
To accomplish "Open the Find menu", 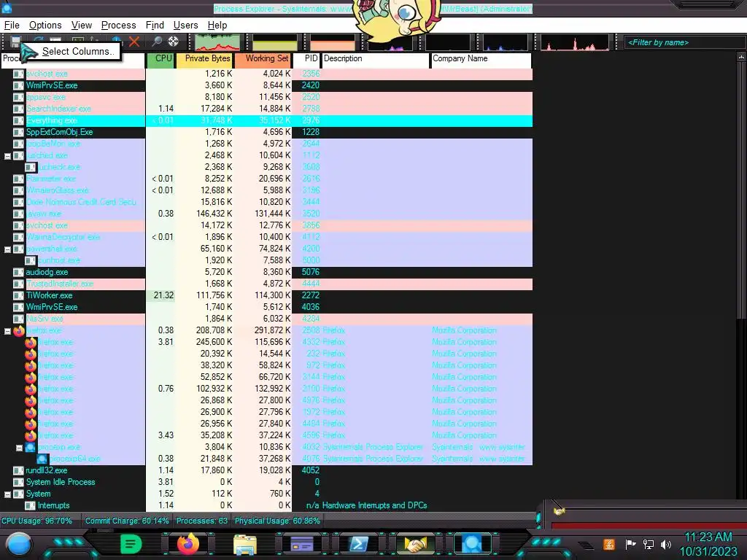I will pos(155,26).
